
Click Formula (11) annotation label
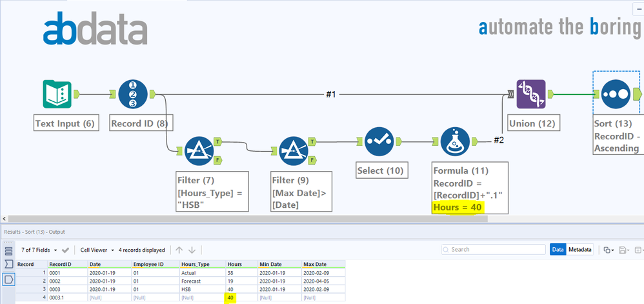[470, 188]
